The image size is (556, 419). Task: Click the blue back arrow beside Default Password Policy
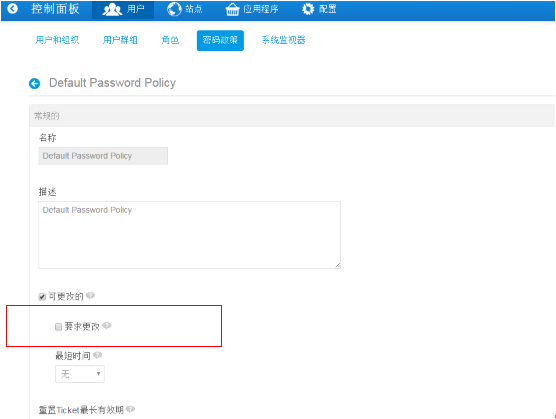34,84
